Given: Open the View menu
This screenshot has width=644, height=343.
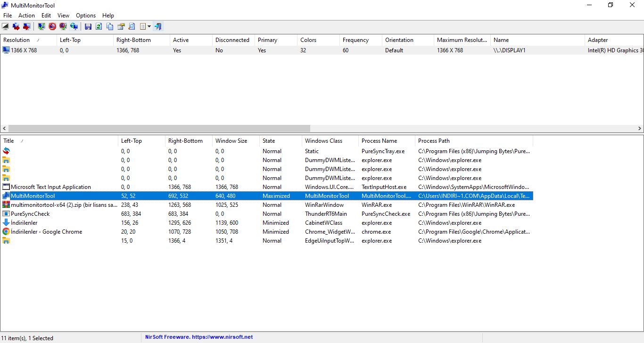Looking at the screenshot, I should [63, 16].
